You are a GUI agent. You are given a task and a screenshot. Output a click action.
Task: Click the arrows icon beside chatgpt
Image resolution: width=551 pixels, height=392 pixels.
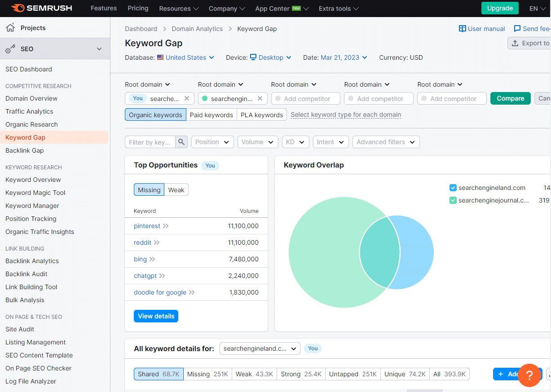162,276
